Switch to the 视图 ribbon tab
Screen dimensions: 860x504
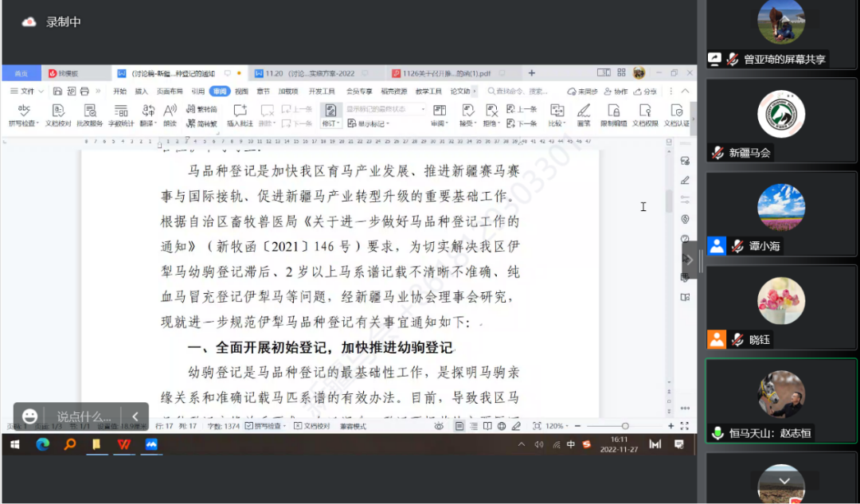pos(241,92)
